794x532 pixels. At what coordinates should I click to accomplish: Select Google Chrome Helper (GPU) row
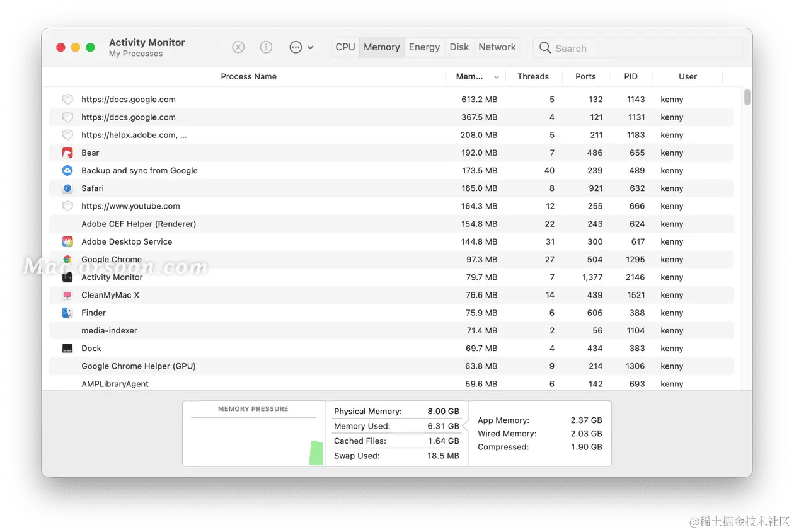pos(391,366)
